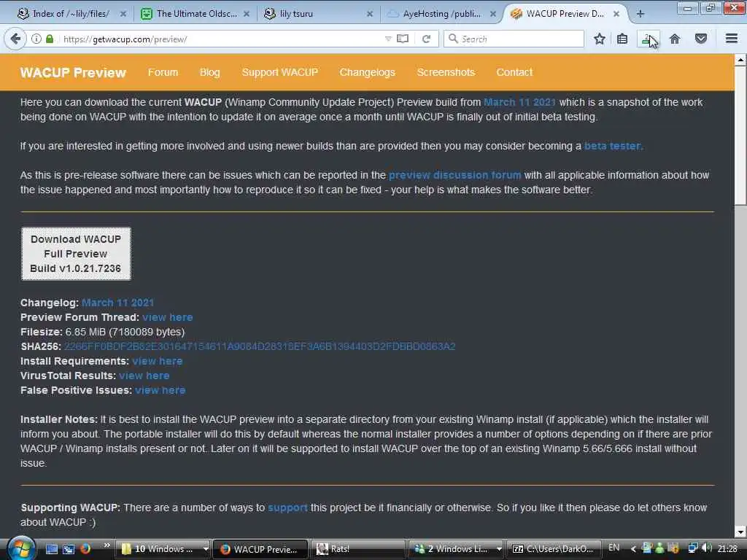Close the 'AyeHosting' tab
This screenshot has height=560, width=747.
(x=493, y=14)
